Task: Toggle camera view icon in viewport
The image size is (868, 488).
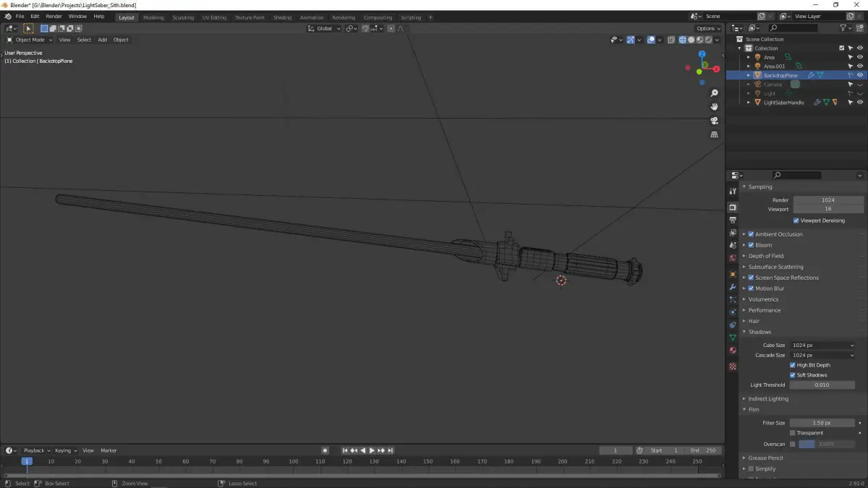Action: click(x=715, y=121)
